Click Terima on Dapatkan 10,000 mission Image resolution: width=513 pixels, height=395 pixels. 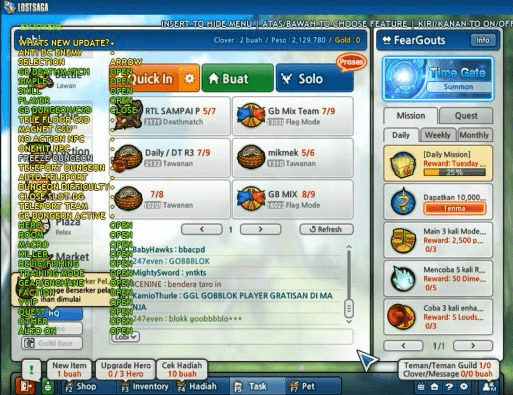coord(455,209)
